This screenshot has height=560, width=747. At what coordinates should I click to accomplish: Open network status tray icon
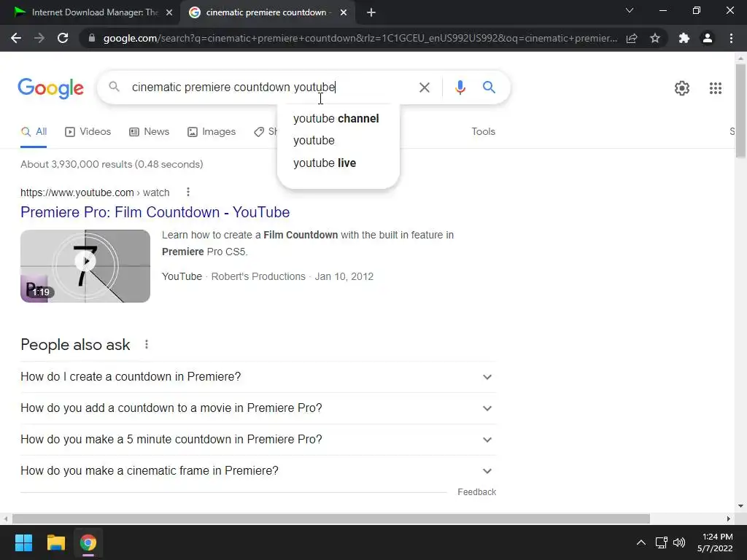pyautogui.click(x=661, y=542)
